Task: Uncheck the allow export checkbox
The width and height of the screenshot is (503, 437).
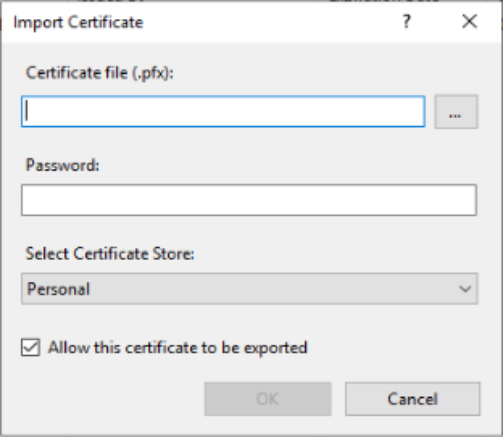Action: pos(30,347)
